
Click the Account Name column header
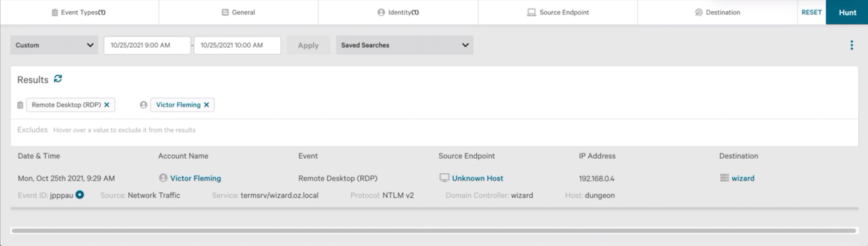coord(183,156)
